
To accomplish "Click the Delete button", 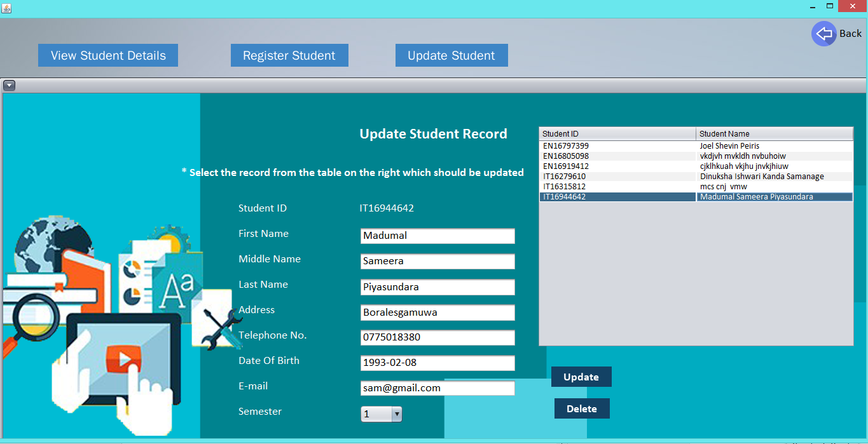I will pos(581,408).
